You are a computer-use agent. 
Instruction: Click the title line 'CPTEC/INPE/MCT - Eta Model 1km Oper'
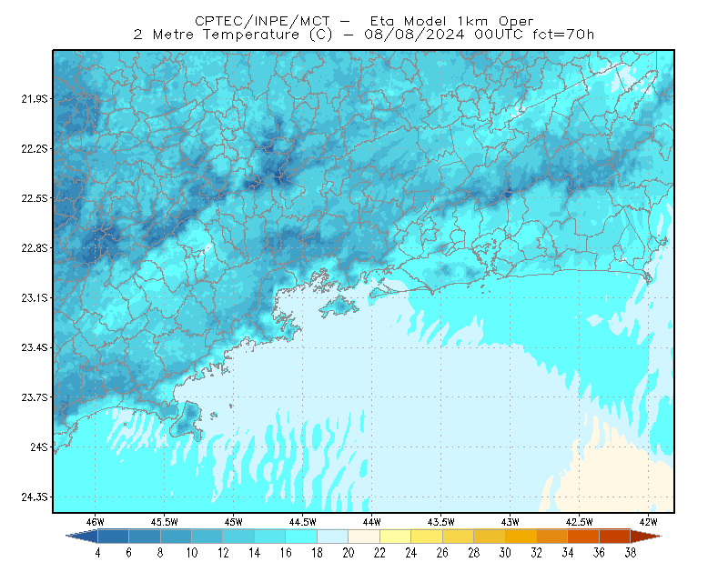(x=364, y=21)
